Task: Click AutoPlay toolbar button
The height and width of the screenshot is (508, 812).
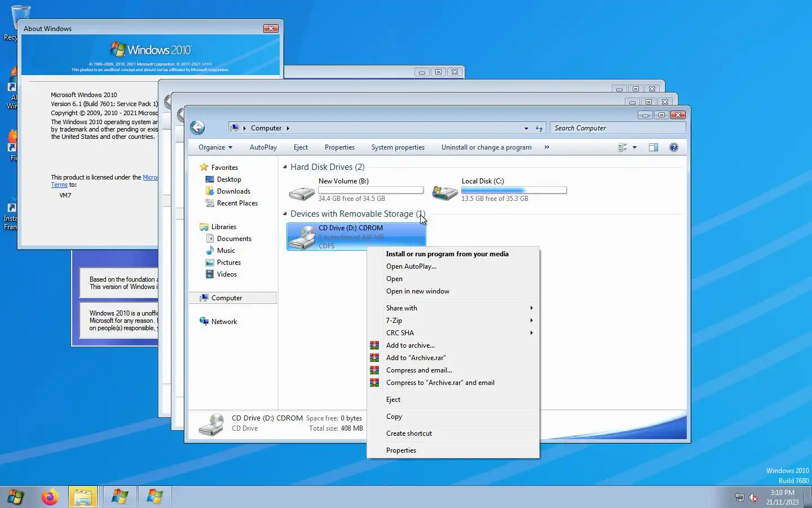Action: pos(263,147)
